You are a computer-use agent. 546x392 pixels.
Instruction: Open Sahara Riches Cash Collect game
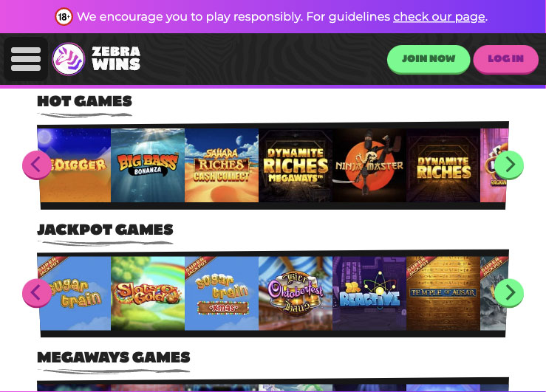pos(222,165)
